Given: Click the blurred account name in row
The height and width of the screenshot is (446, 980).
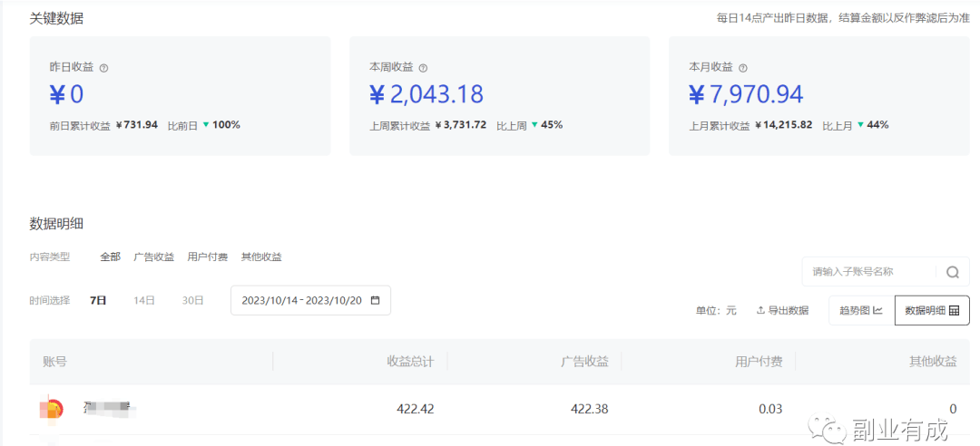Looking at the screenshot, I should pyautogui.click(x=110, y=409).
